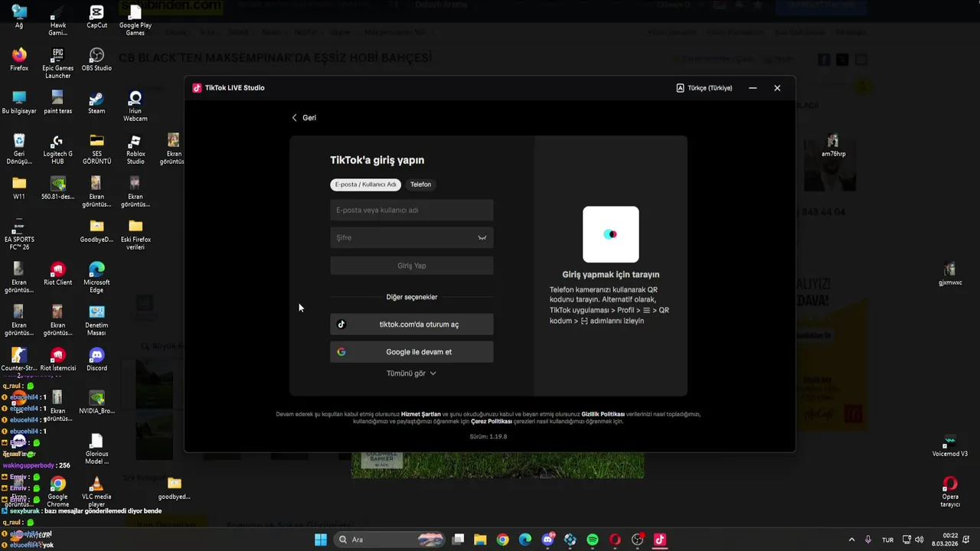980x551 pixels.
Task: Click the TikTok LIVE Studio title logo
Action: (x=197, y=88)
